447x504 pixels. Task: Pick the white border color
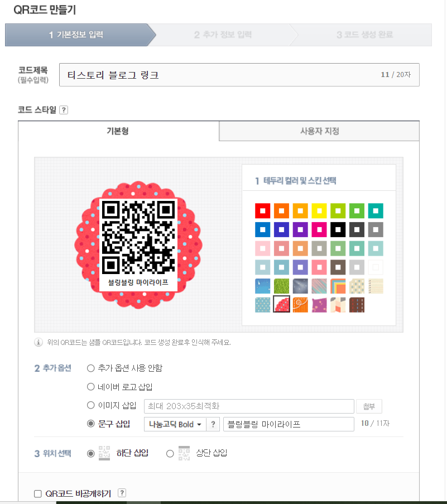click(x=376, y=267)
